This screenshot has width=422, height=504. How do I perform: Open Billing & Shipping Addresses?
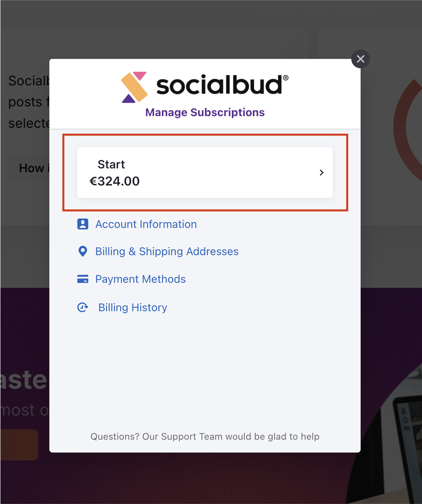pos(167,251)
